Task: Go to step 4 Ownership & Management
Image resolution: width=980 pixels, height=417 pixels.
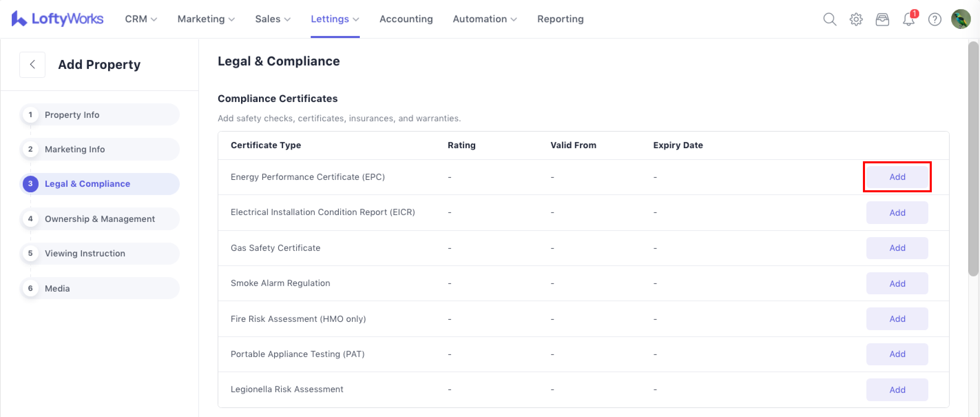Action: [100, 218]
